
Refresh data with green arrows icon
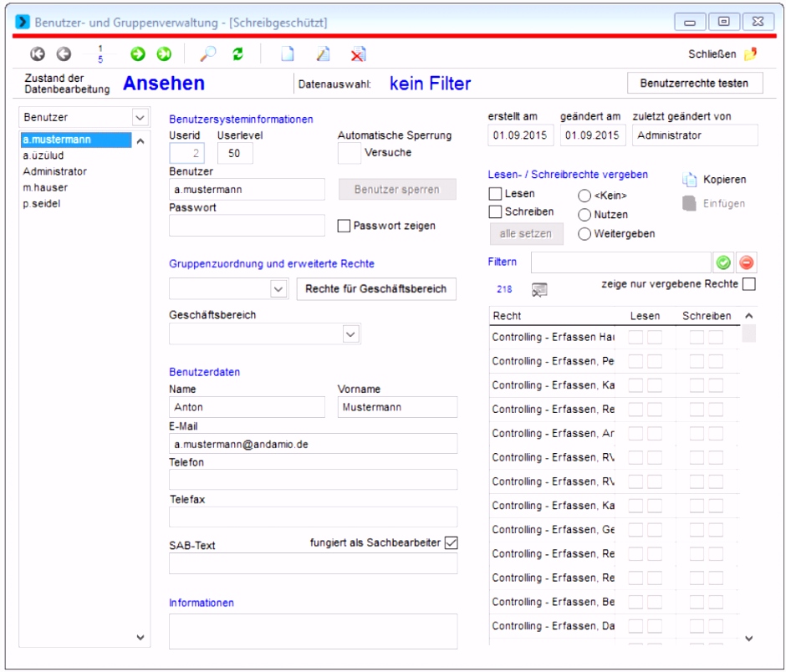[237, 53]
